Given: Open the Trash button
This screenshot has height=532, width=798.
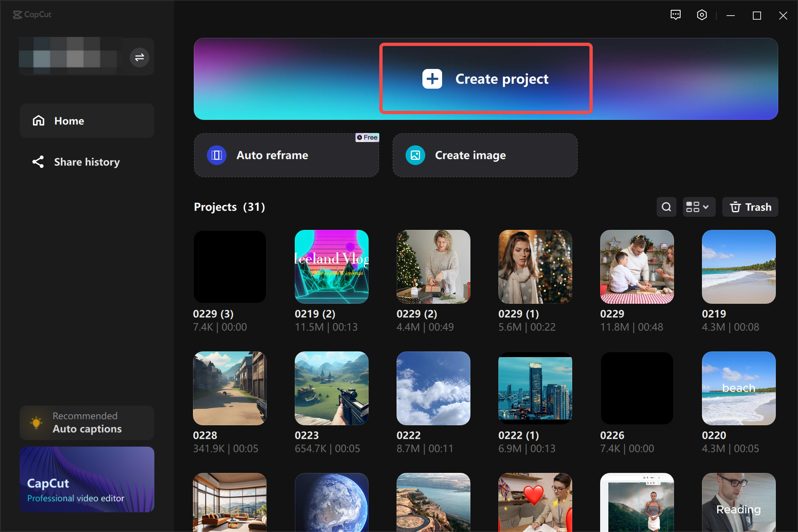Looking at the screenshot, I should tap(750, 207).
